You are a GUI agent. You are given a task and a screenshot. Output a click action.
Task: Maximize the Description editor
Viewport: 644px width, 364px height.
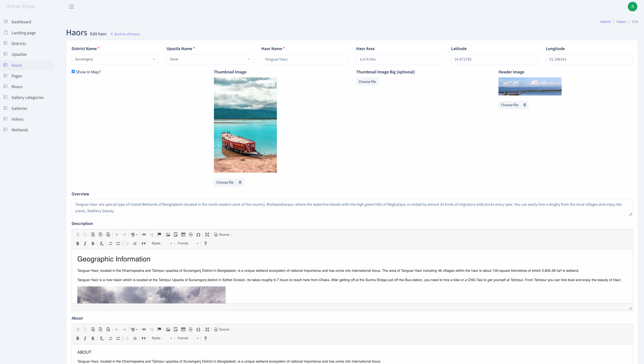click(x=207, y=234)
